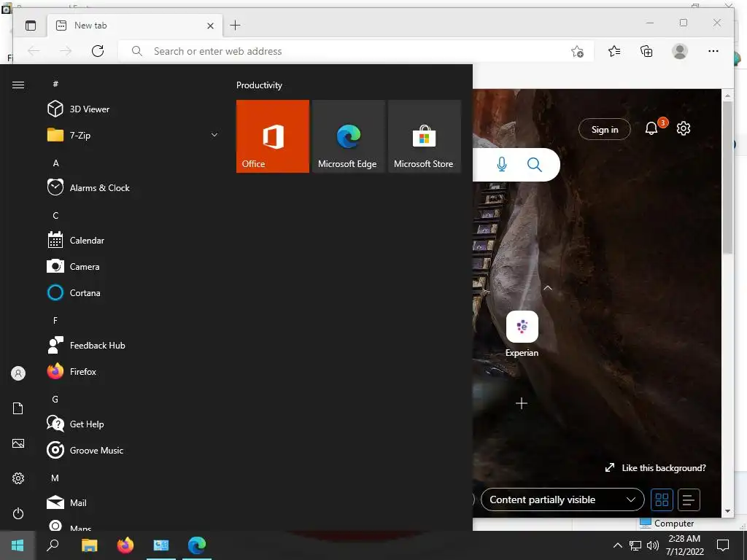Show hidden system tray icons
The width and height of the screenshot is (747, 560).
coord(617,545)
